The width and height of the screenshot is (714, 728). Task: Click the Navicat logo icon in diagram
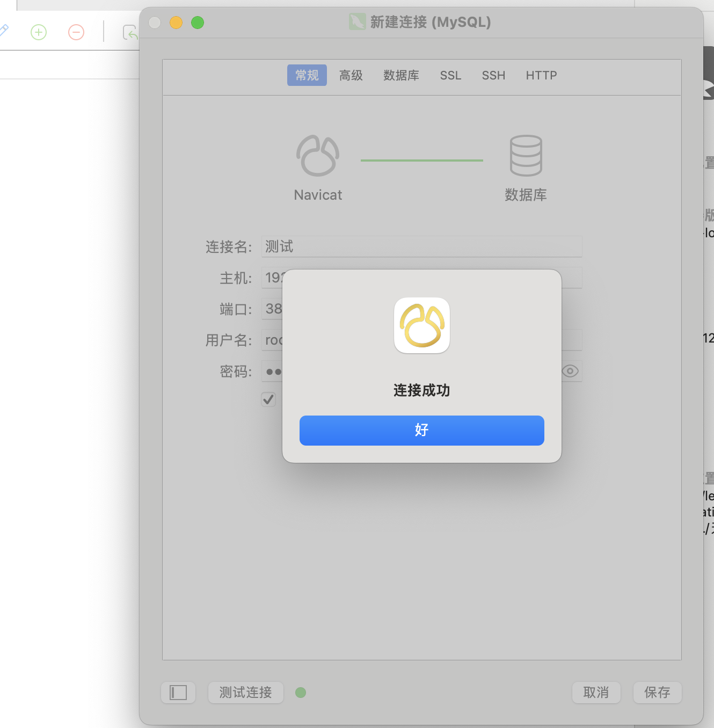click(x=318, y=156)
